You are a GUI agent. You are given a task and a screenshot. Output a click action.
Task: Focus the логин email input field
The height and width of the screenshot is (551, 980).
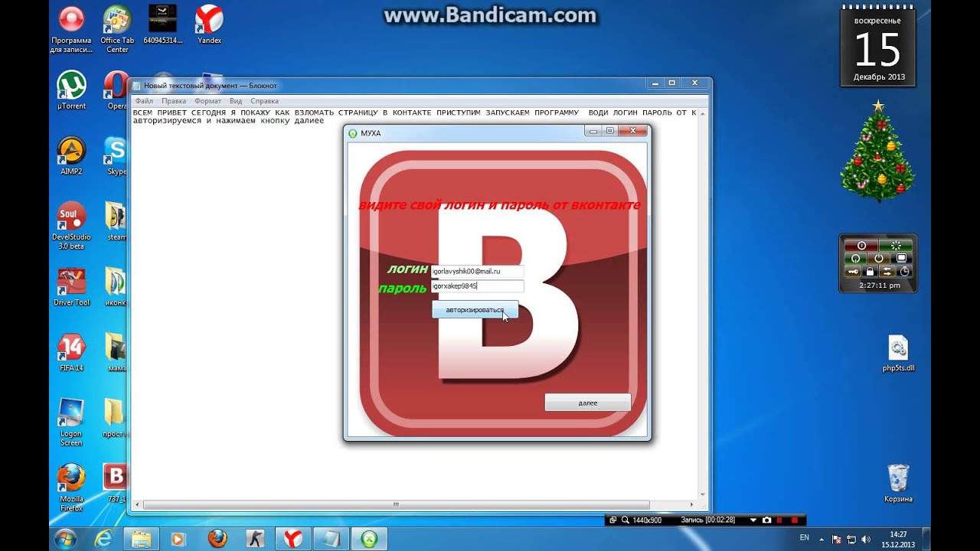[478, 271]
